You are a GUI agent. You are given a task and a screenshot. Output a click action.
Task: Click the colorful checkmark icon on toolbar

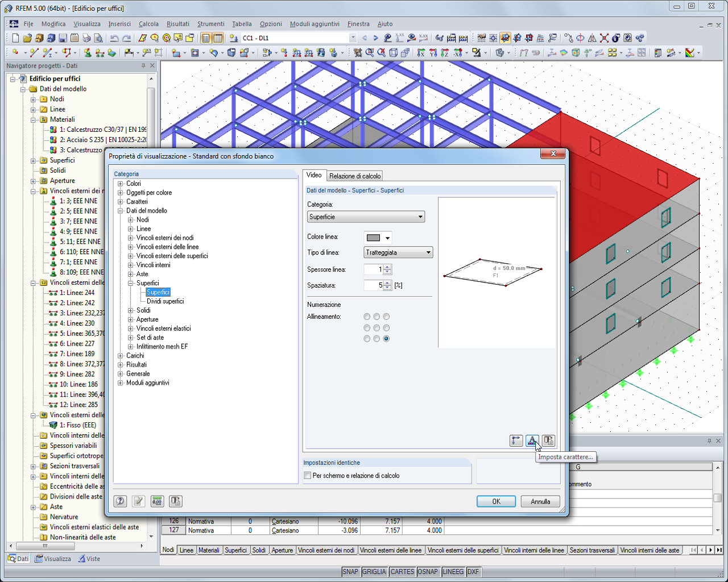[x=690, y=53]
